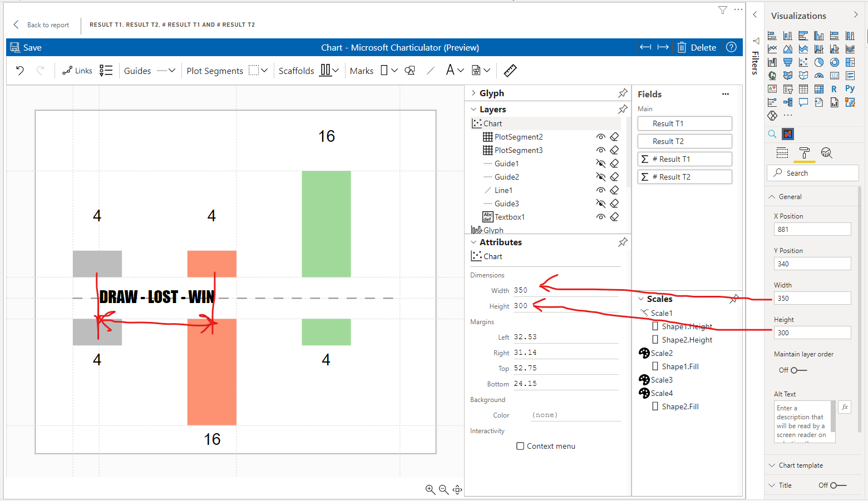The width and height of the screenshot is (868, 501).
Task: Pin the Glyph panel
Action: point(623,93)
